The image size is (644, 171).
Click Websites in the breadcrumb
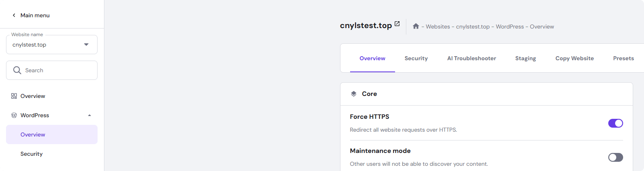click(438, 27)
